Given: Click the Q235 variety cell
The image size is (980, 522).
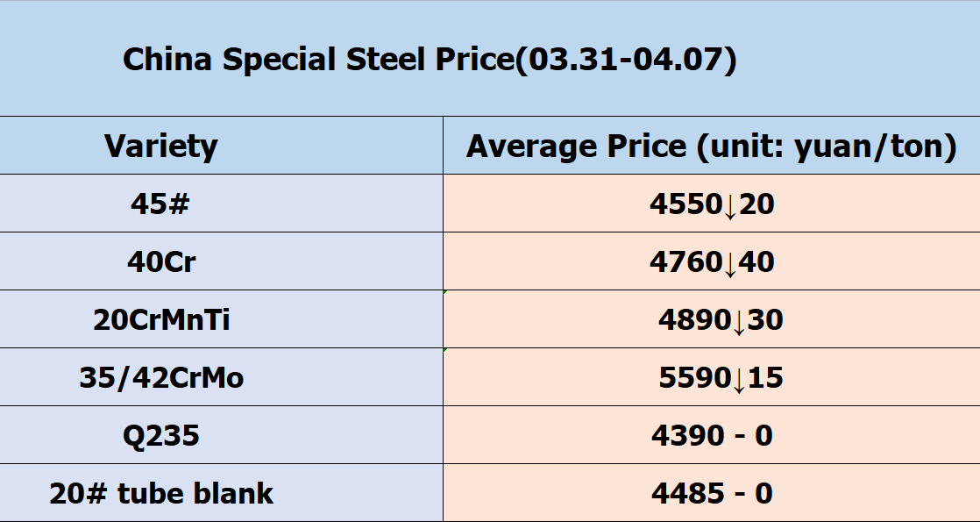Looking at the screenshot, I should coord(160,435).
